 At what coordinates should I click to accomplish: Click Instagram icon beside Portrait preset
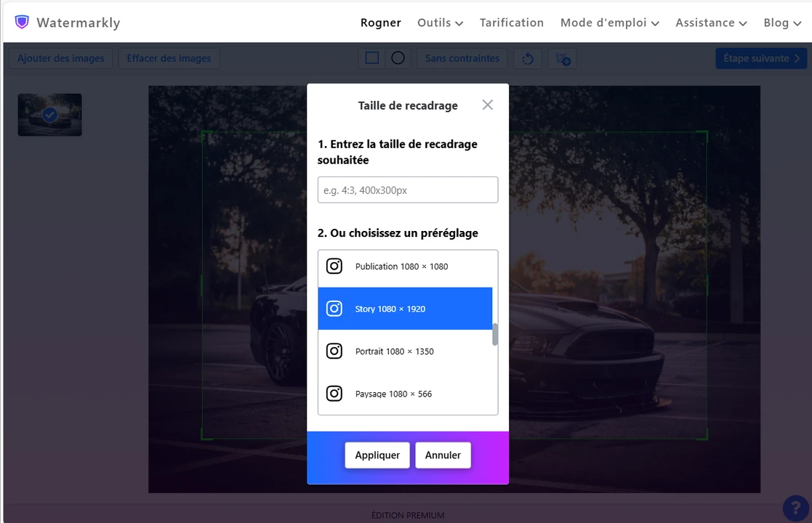334,352
